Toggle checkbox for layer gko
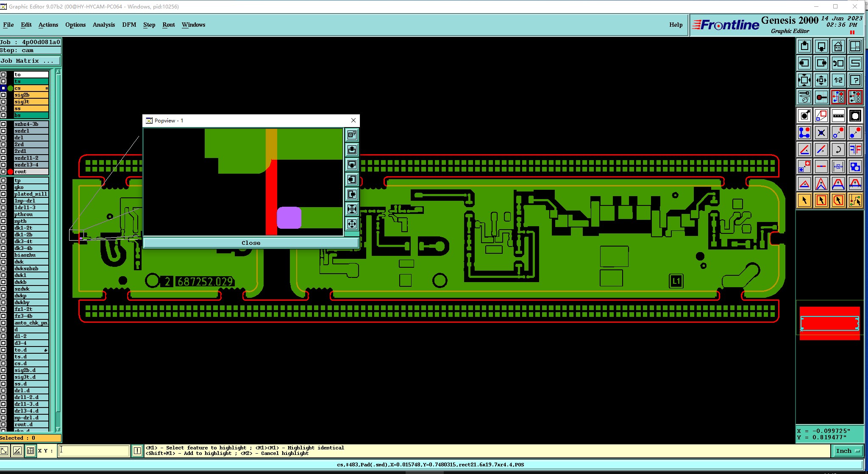The width and height of the screenshot is (868, 474). 3,187
